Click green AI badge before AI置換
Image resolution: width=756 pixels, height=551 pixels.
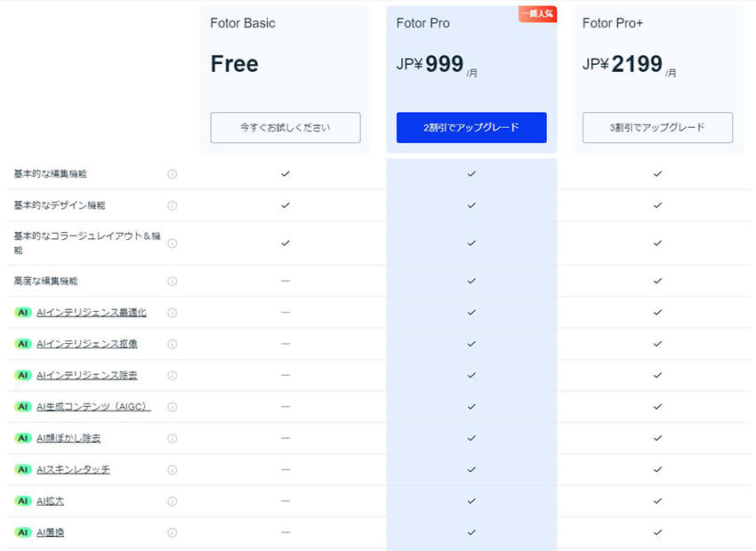coord(22,532)
